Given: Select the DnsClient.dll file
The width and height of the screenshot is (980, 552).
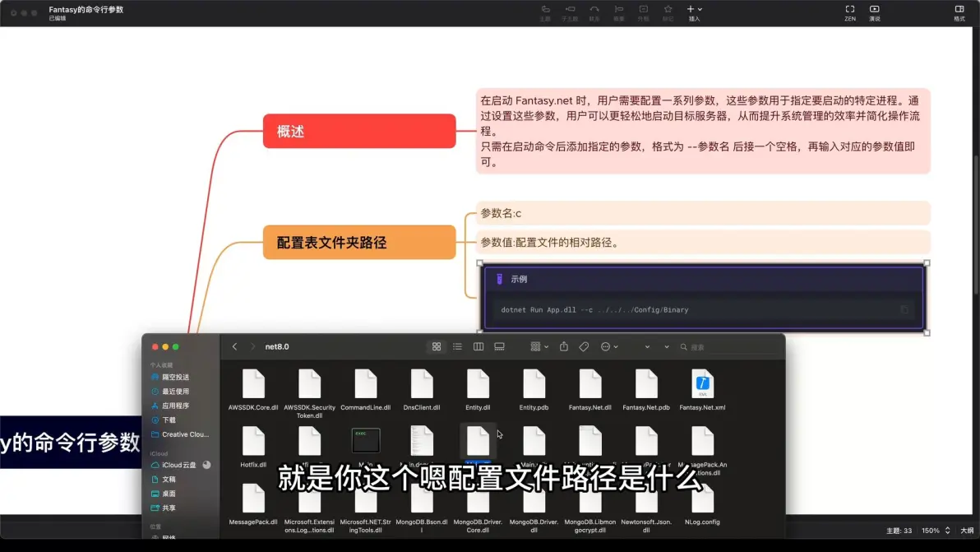Looking at the screenshot, I should coord(422,390).
